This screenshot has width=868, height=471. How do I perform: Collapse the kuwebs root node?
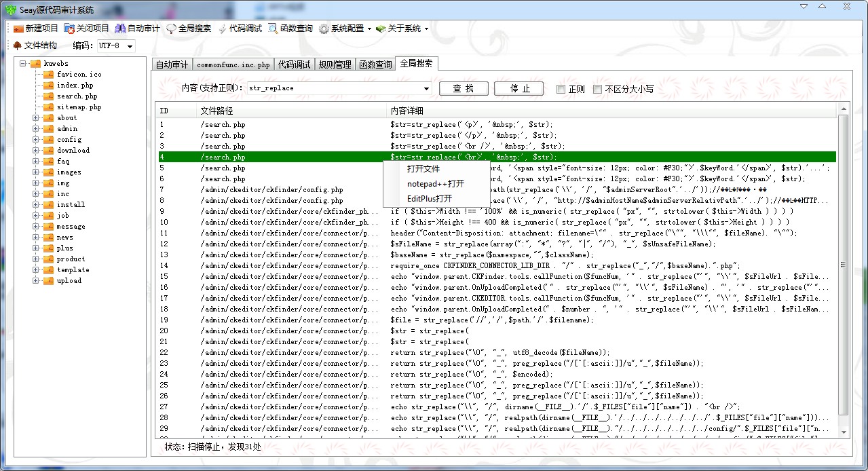[22, 64]
